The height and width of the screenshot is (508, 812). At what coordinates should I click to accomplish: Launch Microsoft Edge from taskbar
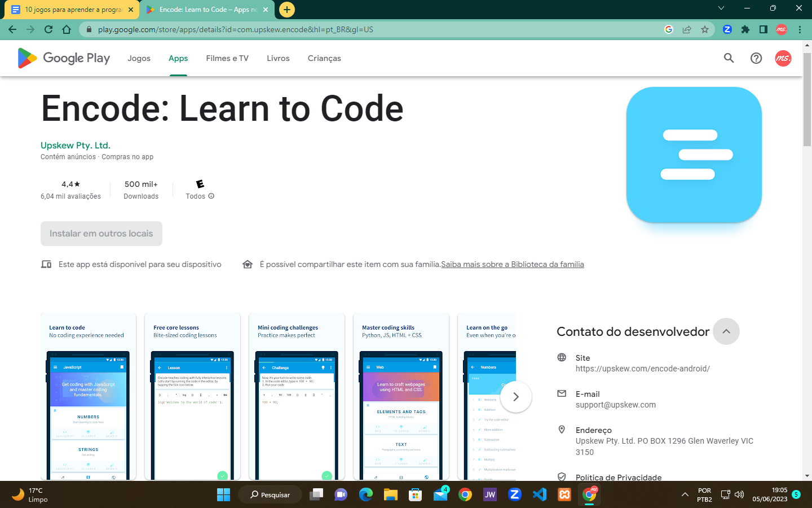tap(366, 494)
